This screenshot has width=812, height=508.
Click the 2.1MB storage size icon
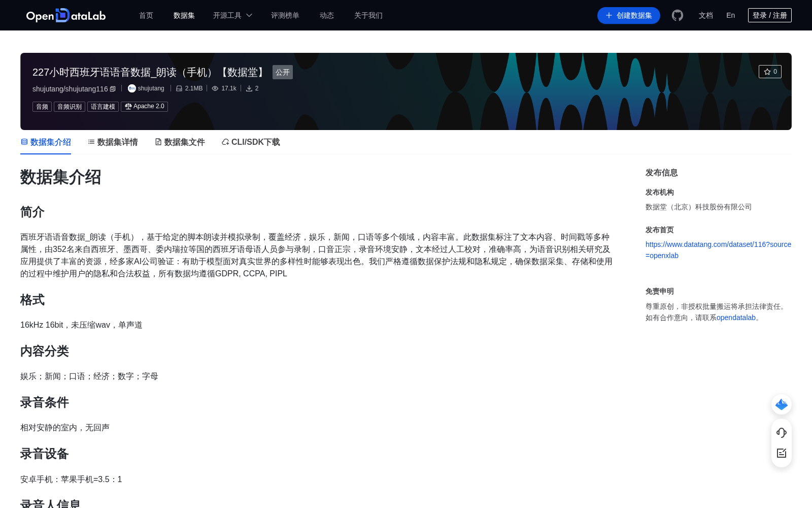[x=179, y=88]
